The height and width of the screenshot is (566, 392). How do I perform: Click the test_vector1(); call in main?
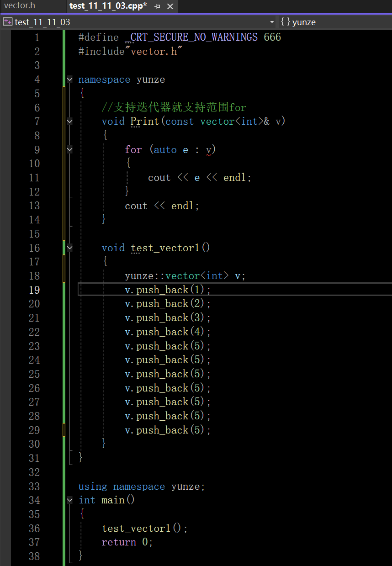click(145, 529)
